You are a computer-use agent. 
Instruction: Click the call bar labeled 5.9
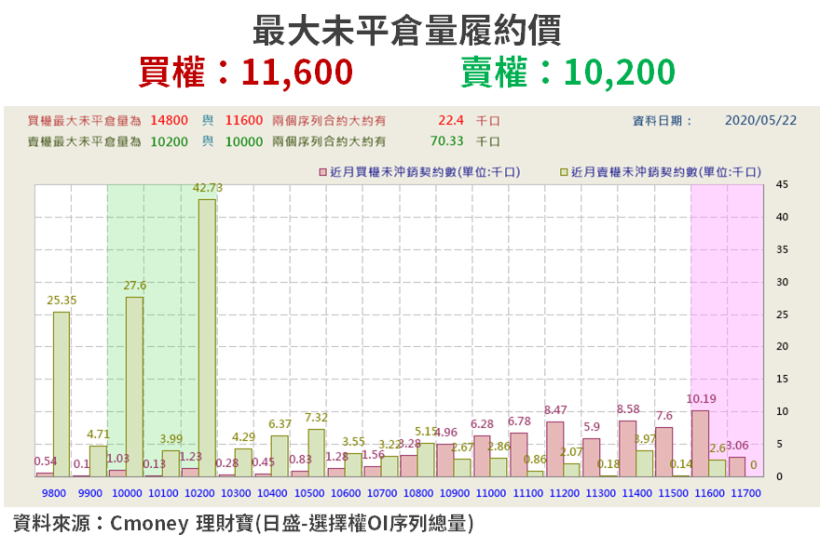coord(591,458)
